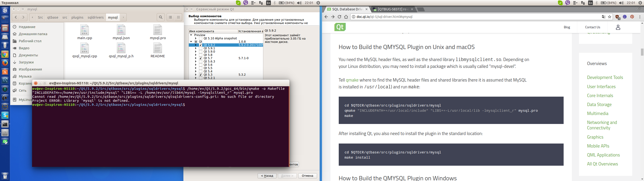The image size is (644, 181).
Task: Launch Firefox from the dock
Action: click(5, 63)
